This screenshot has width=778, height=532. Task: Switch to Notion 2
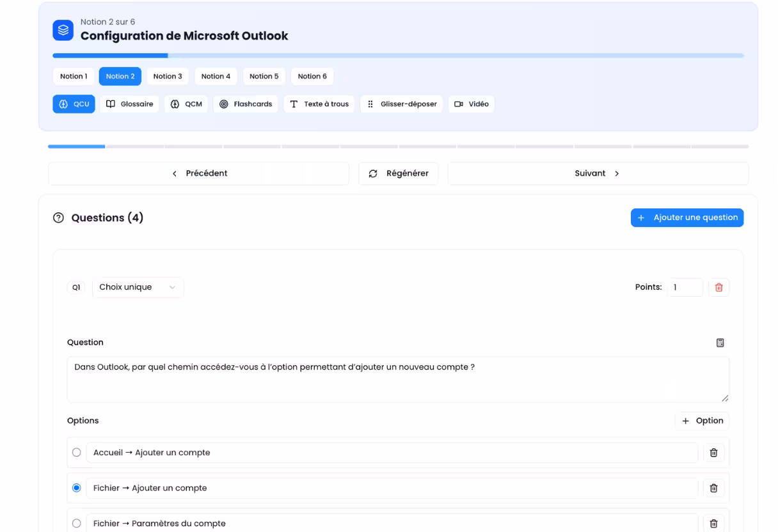[x=120, y=77]
